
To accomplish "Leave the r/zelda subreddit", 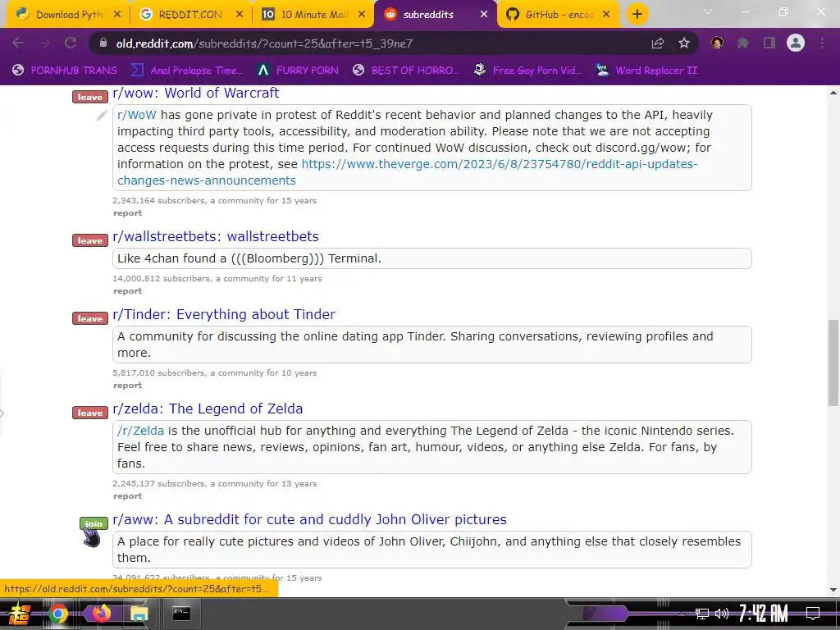I will pos(90,413).
